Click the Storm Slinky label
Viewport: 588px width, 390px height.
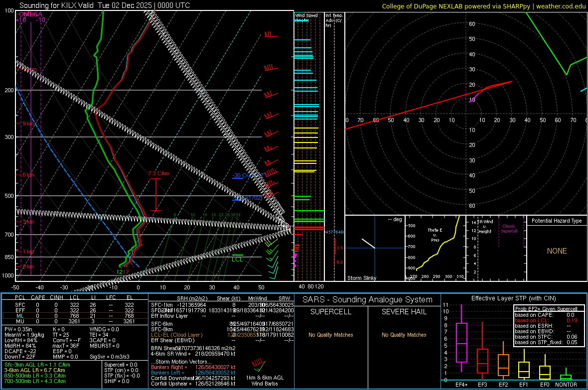(x=362, y=278)
